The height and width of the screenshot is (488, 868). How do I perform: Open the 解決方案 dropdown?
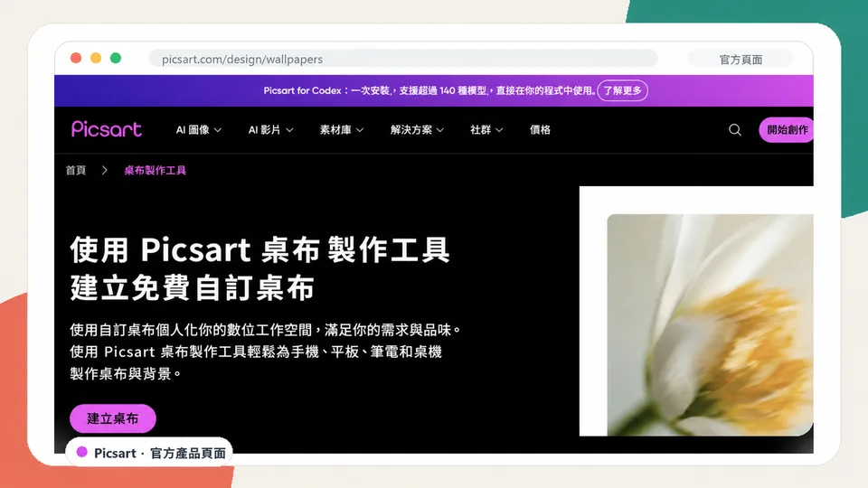[417, 130]
